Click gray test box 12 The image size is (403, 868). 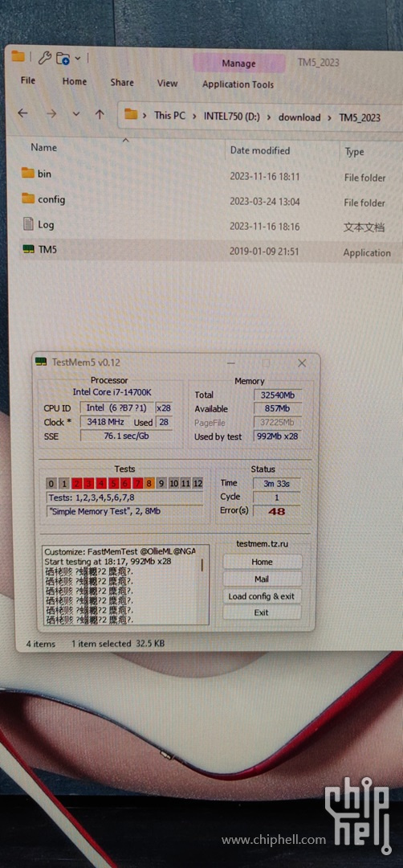coord(197,483)
